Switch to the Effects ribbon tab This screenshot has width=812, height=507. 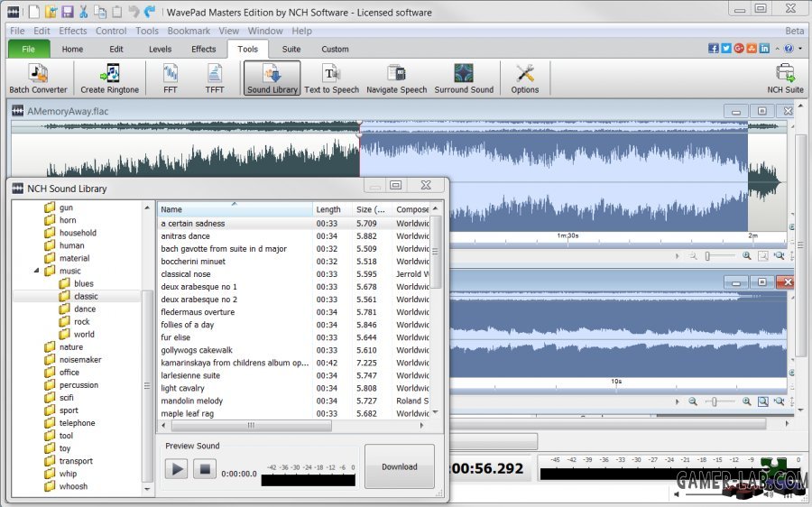point(204,50)
